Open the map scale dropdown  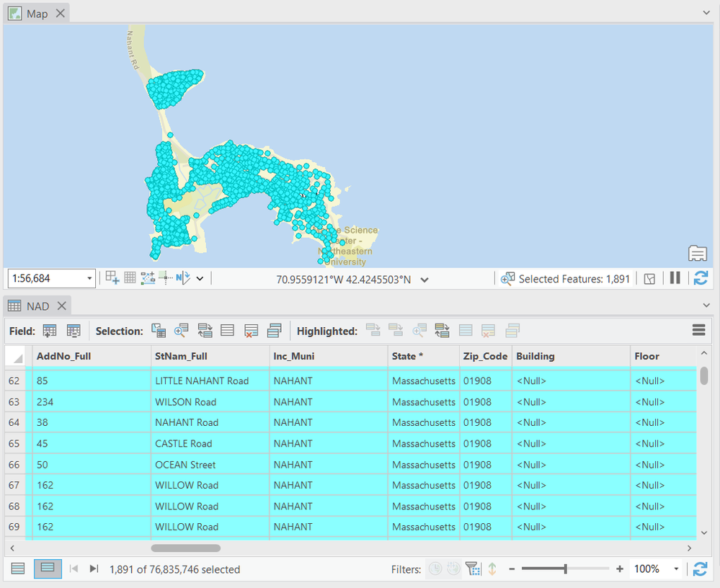click(89, 279)
